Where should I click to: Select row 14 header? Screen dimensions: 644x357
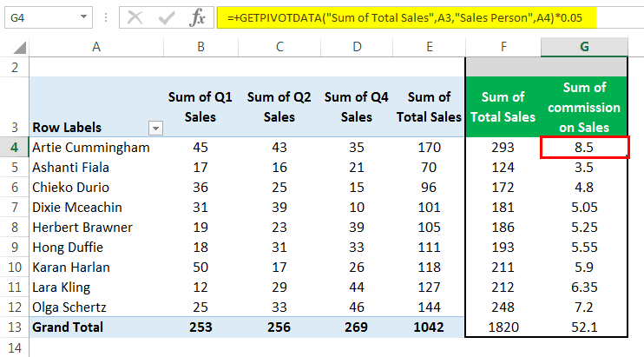coord(15,347)
